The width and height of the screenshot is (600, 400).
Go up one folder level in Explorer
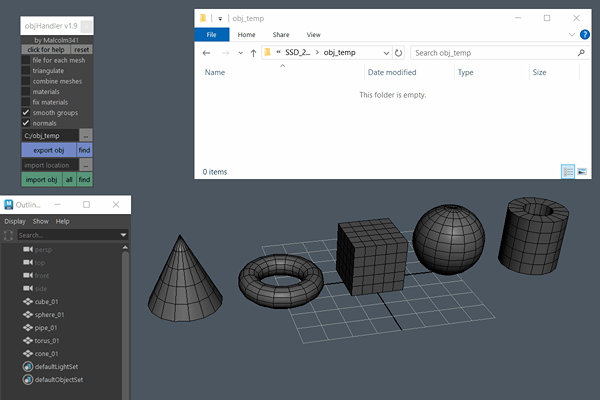pyautogui.click(x=253, y=53)
